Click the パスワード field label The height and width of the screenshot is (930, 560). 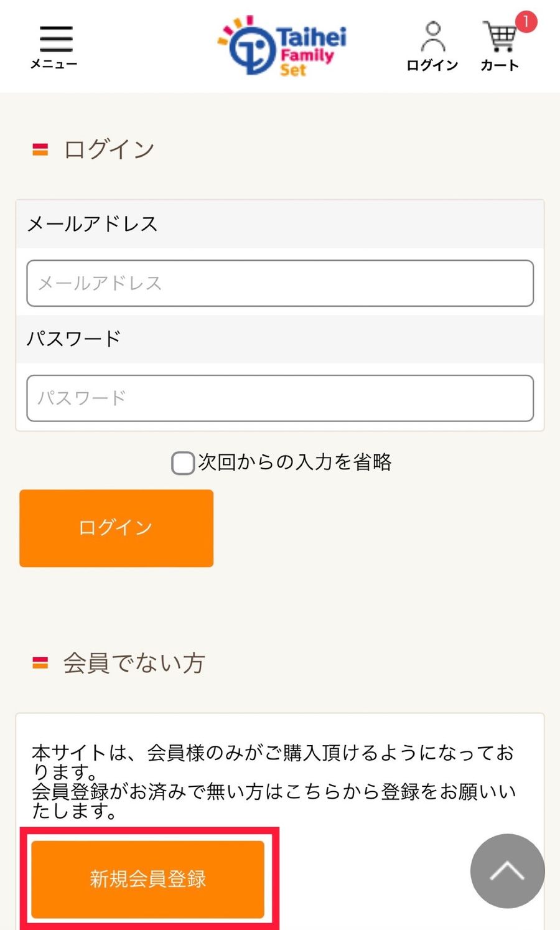tap(73, 339)
